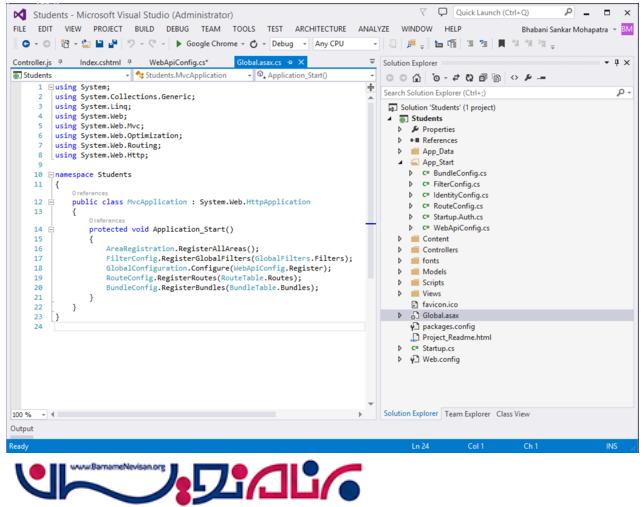
Task: Open Properties wrench icon in Solution Explorer toolbar
Action: [528, 77]
